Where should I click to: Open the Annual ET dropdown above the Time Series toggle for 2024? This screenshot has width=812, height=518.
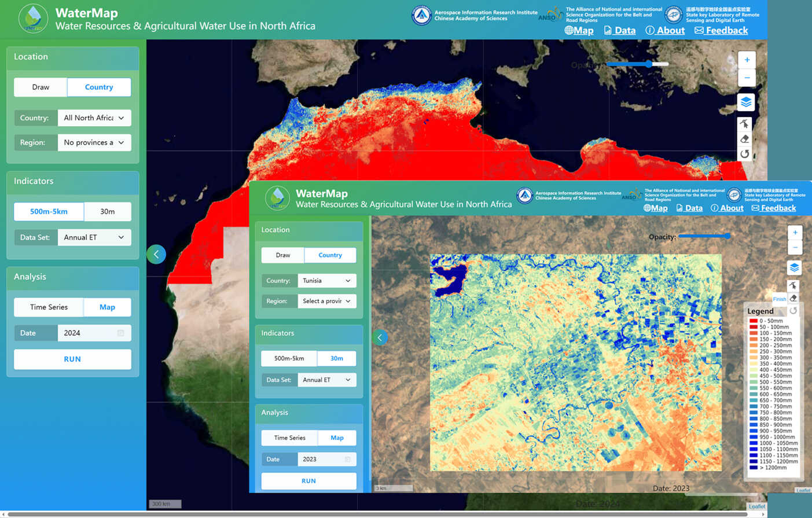click(94, 237)
